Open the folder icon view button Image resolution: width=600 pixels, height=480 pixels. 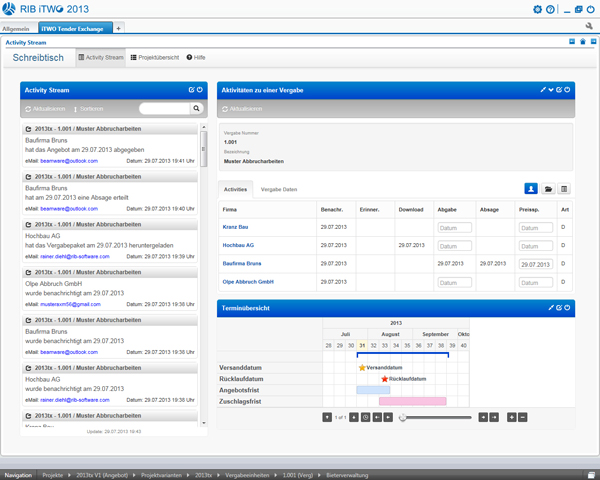click(x=548, y=188)
